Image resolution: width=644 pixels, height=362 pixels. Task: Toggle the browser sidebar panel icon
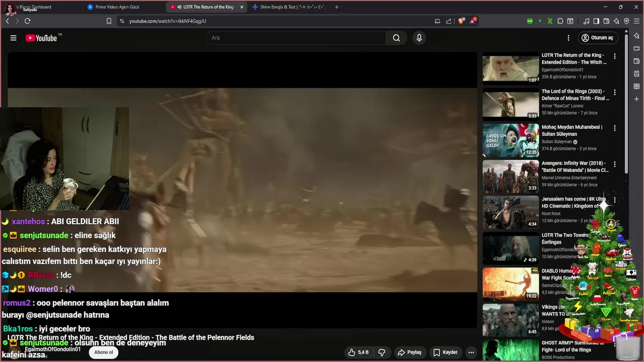click(596, 21)
